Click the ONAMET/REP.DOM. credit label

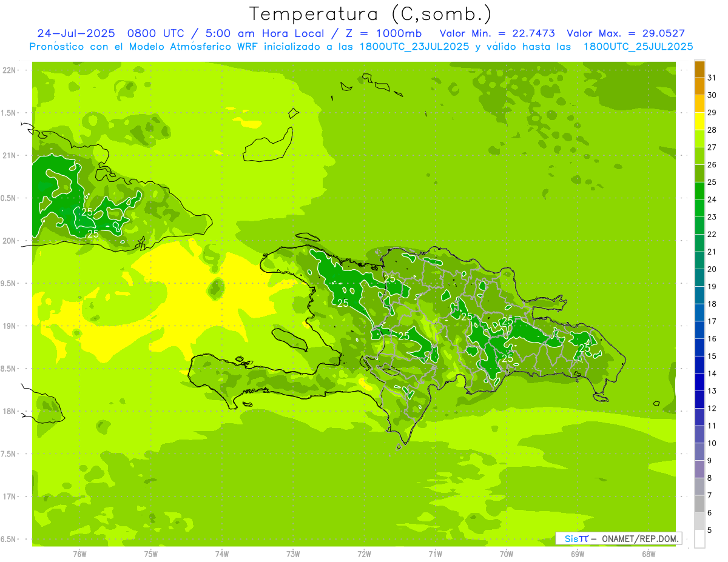[639, 538]
